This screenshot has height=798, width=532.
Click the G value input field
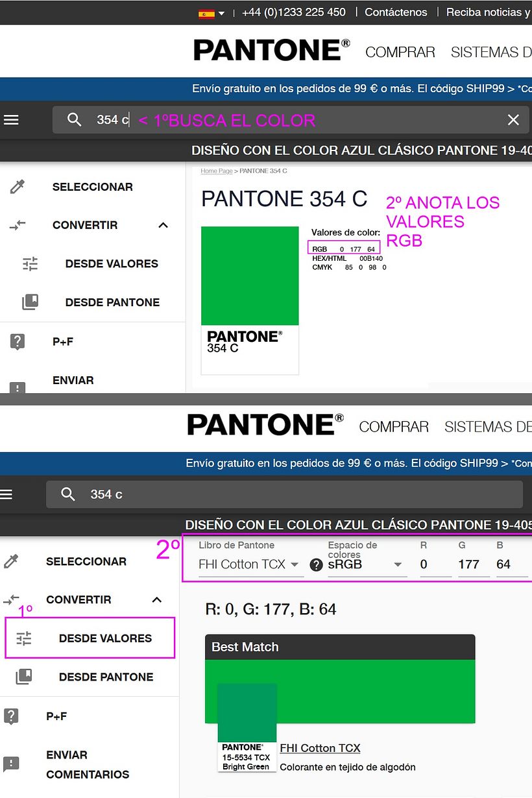pos(474,564)
